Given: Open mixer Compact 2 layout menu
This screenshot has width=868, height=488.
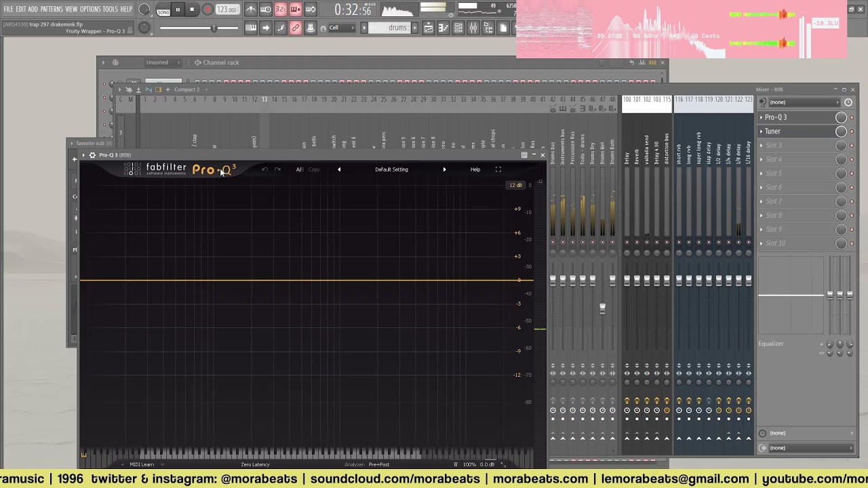Looking at the screenshot, I should click(x=186, y=89).
